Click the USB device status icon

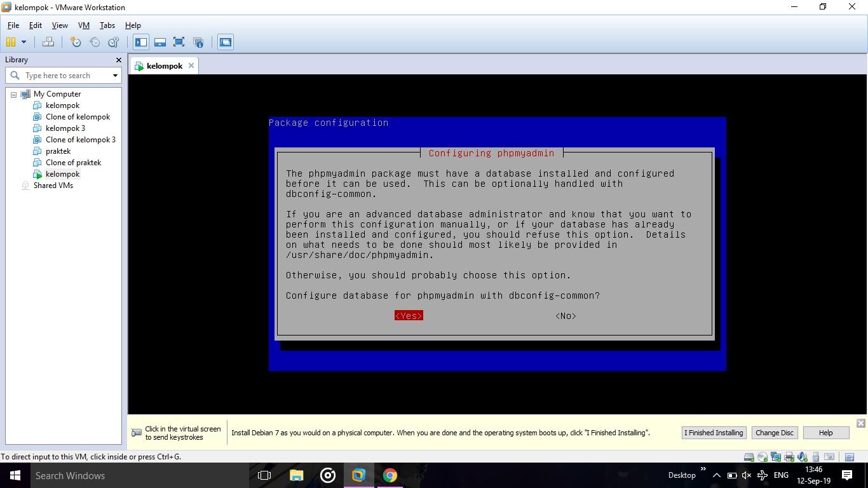816,457
